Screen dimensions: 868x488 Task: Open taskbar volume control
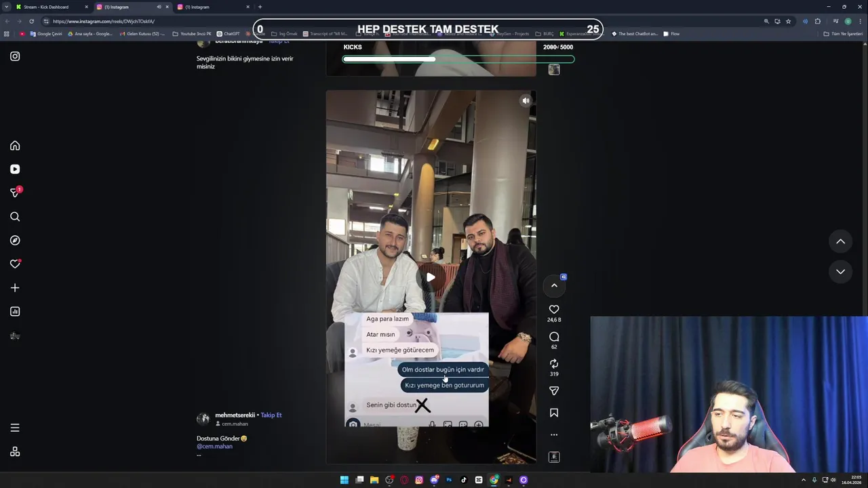pyautogui.click(x=833, y=480)
